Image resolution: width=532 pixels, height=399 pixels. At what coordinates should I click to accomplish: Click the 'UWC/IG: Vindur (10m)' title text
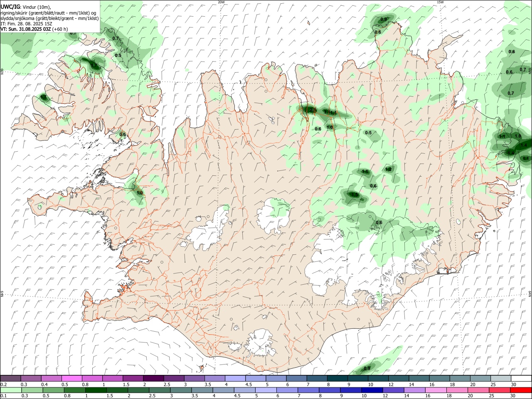tap(26, 7)
